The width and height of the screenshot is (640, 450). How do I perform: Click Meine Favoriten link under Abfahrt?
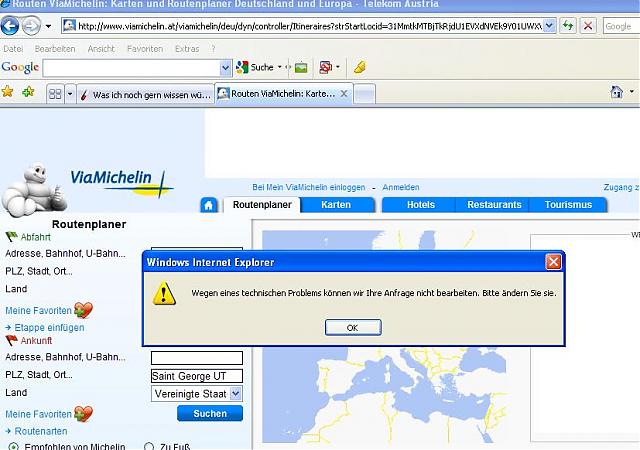pyautogui.click(x=38, y=311)
